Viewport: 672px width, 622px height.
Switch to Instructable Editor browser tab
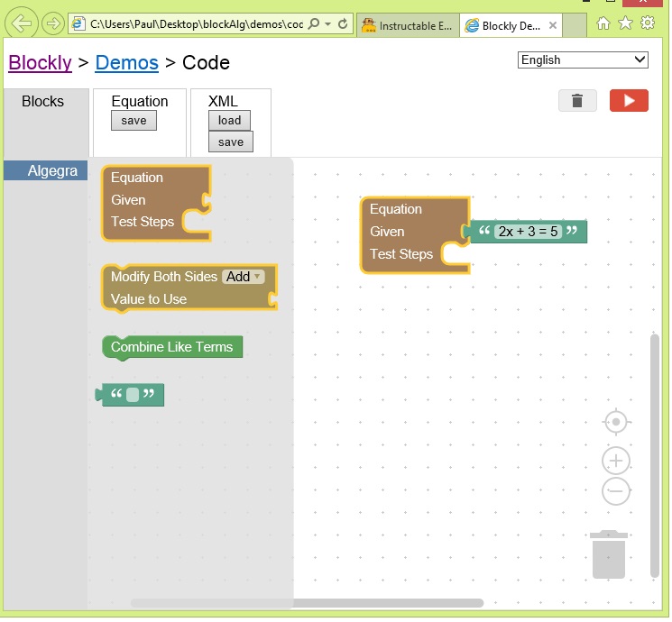[x=410, y=26]
